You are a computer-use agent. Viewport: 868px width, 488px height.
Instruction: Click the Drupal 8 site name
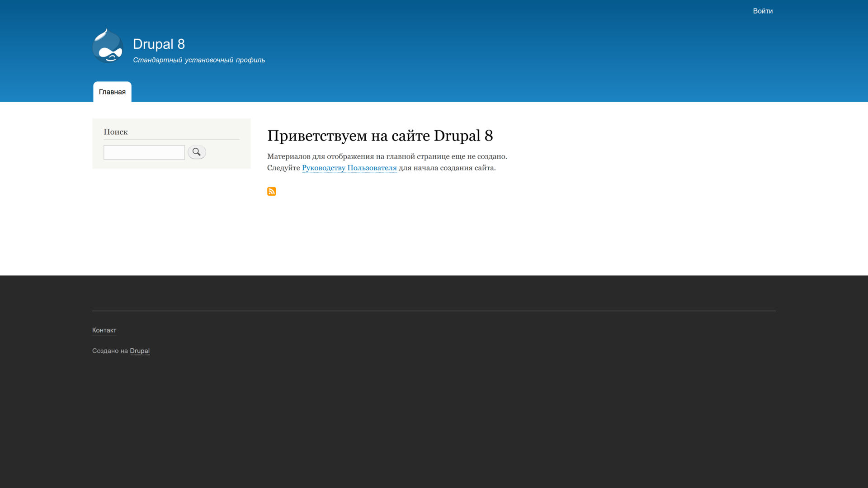[159, 44]
